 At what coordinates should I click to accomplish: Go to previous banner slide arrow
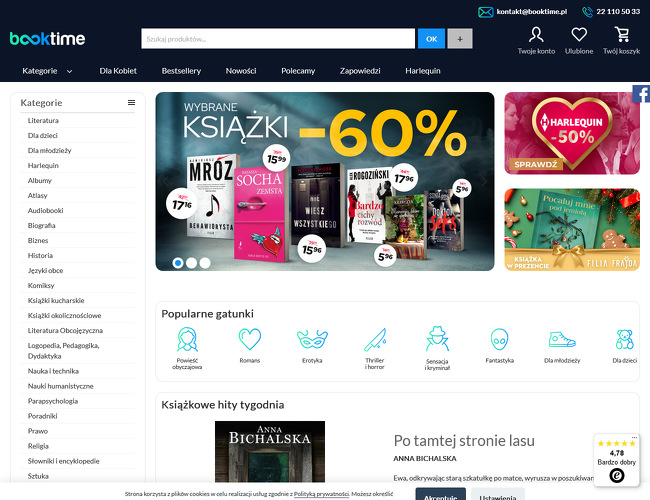click(166, 181)
